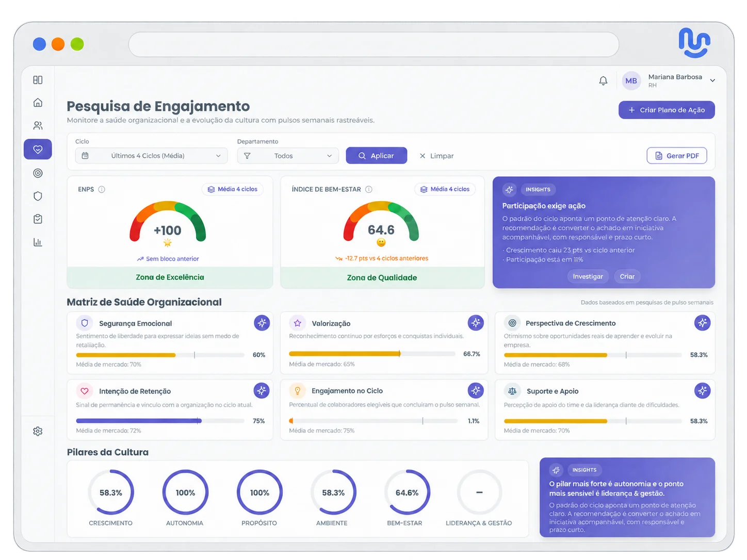This screenshot has height=560, width=747.
Task: Open the people icon in sidebar
Action: click(38, 126)
